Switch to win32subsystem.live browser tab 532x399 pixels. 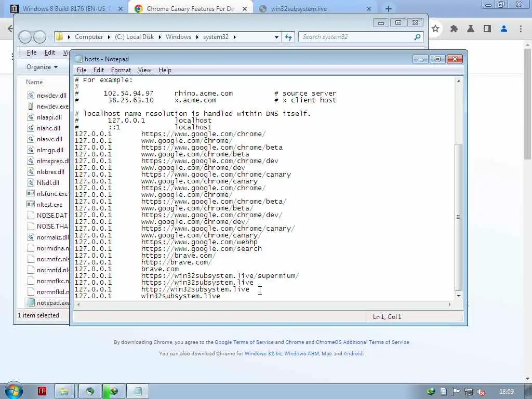tap(315, 9)
